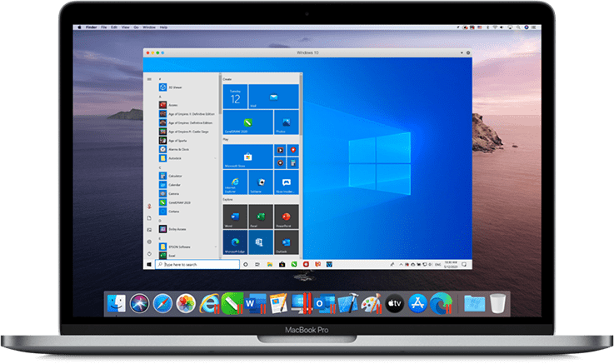Click the Windows 10 window settings gear

[x=468, y=52]
